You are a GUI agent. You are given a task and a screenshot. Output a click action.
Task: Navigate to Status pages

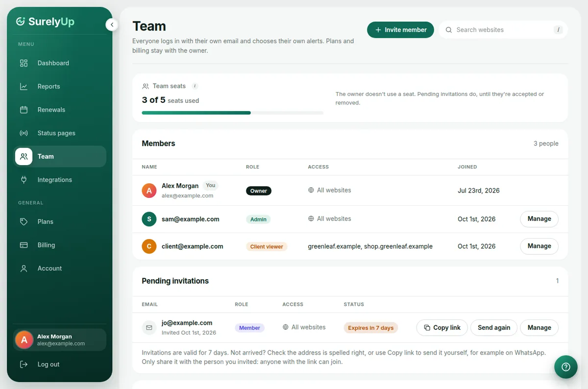coord(60,133)
